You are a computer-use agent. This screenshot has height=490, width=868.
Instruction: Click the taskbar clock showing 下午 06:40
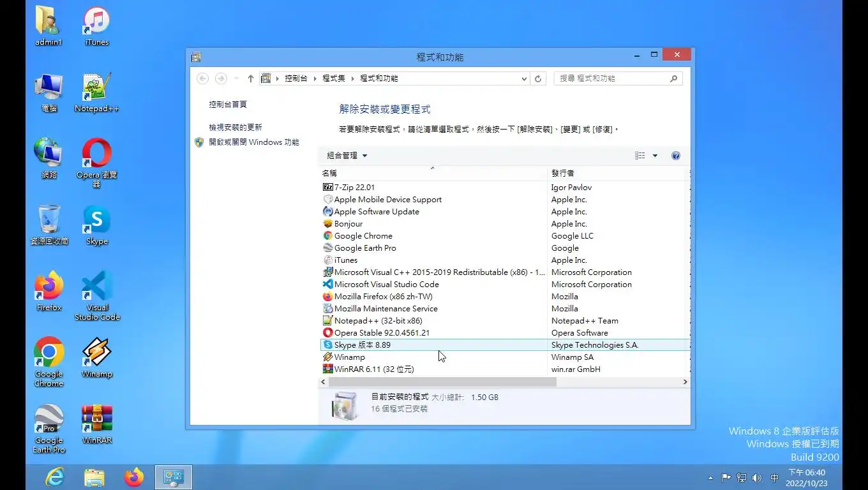pyautogui.click(x=807, y=478)
